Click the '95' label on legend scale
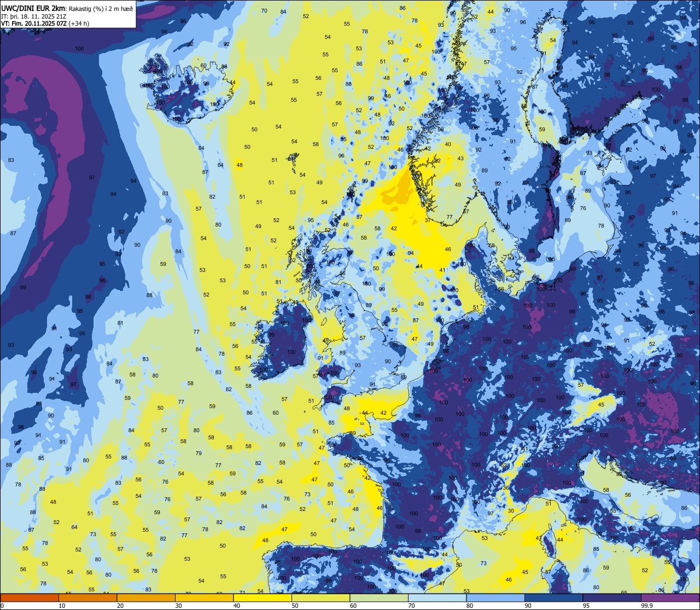The height and width of the screenshot is (610, 700). (587, 606)
